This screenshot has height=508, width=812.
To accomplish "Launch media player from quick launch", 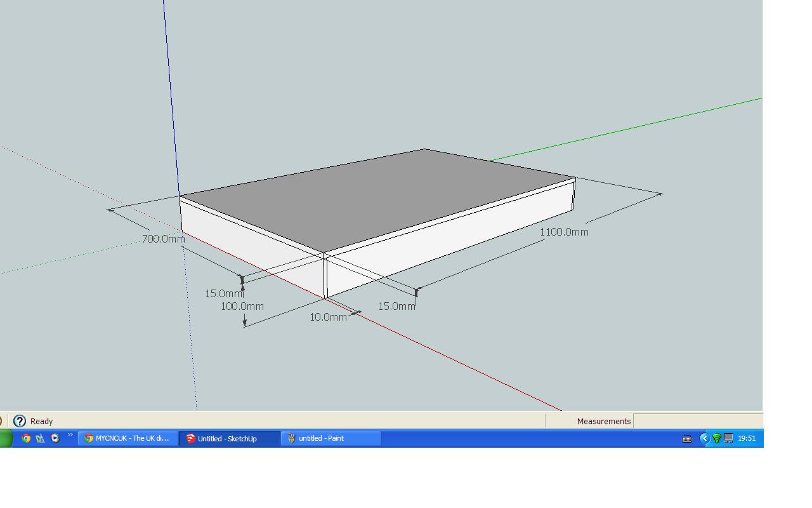I will click(55, 438).
